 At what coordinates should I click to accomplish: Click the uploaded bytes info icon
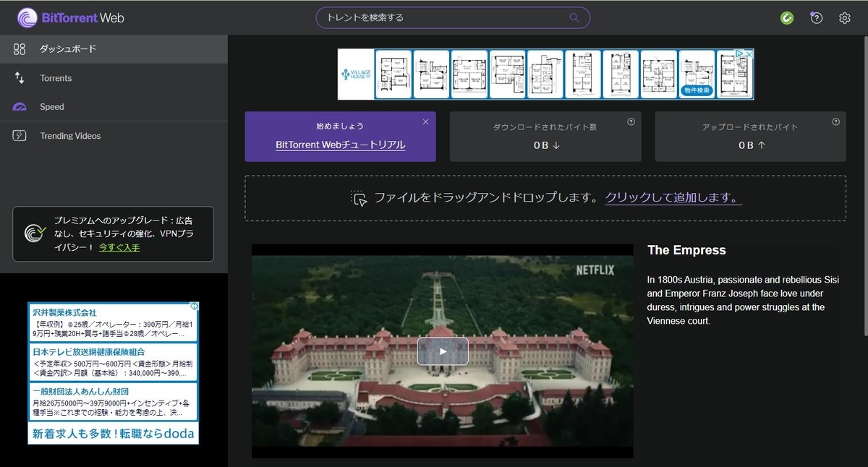click(x=835, y=122)
